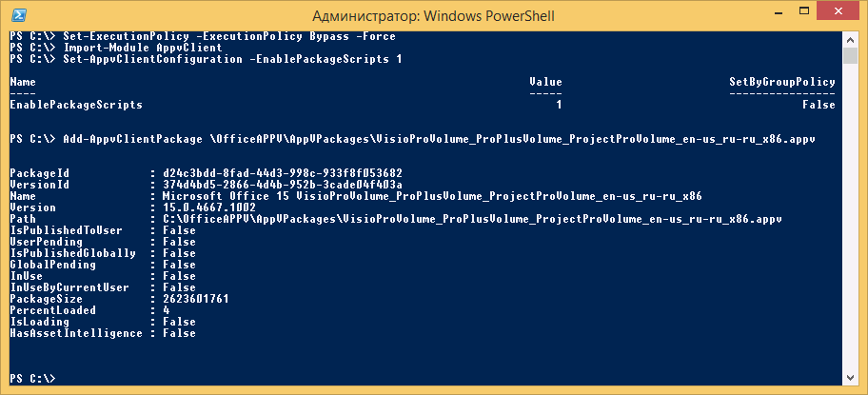The height and width of the screenshot is (395, 868).
Task: Maximize the PowerShell window
Action: coord(799,11)
